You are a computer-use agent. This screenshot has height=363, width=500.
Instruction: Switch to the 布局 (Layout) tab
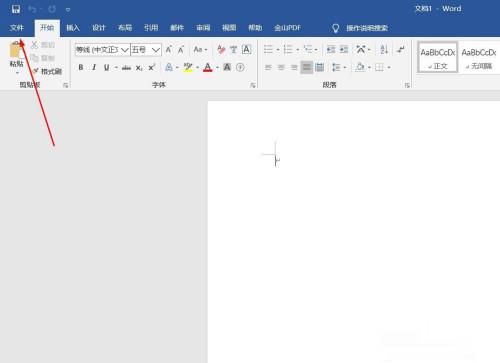(x=125, y=28)
